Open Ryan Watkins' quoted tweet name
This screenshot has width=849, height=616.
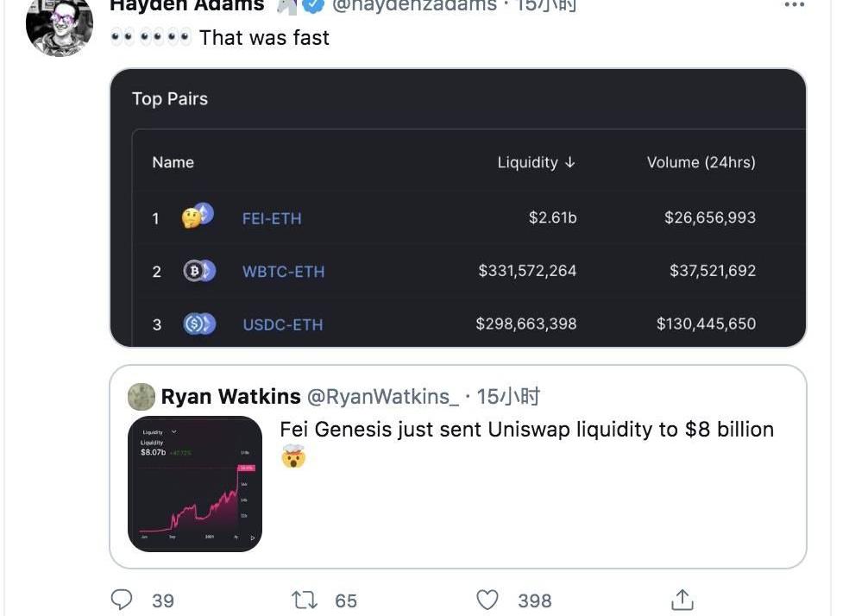[230, 397]
